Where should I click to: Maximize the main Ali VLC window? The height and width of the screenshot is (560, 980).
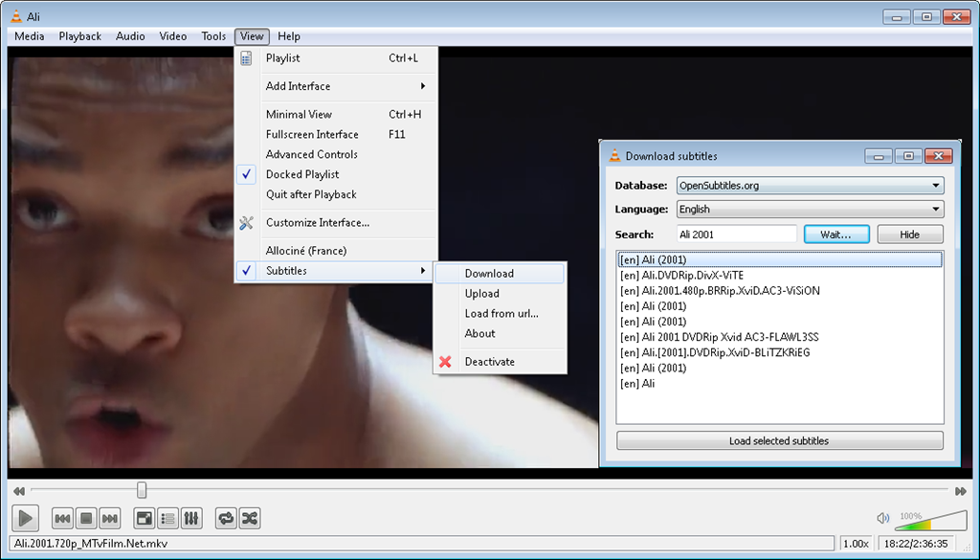click(926, 17)
